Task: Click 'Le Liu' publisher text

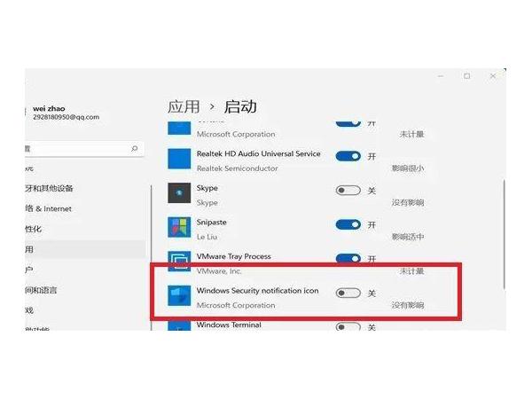Action: pos(207,237)
